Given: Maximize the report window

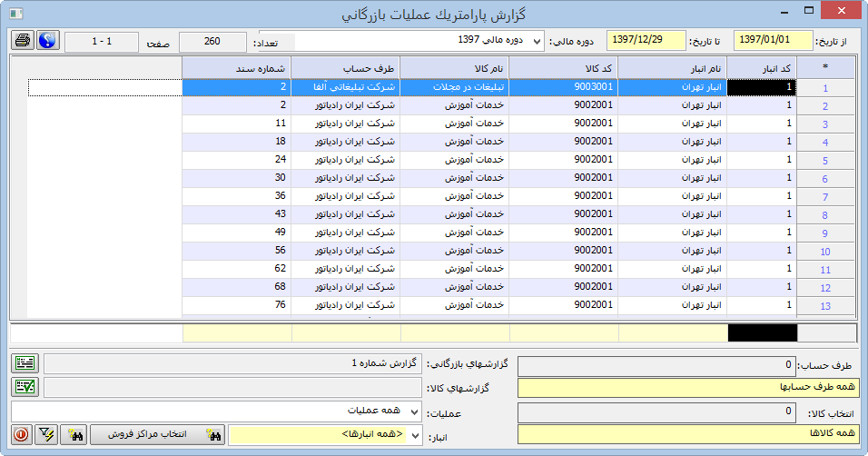Looking at the screenshot, I should tap(809, 11).
